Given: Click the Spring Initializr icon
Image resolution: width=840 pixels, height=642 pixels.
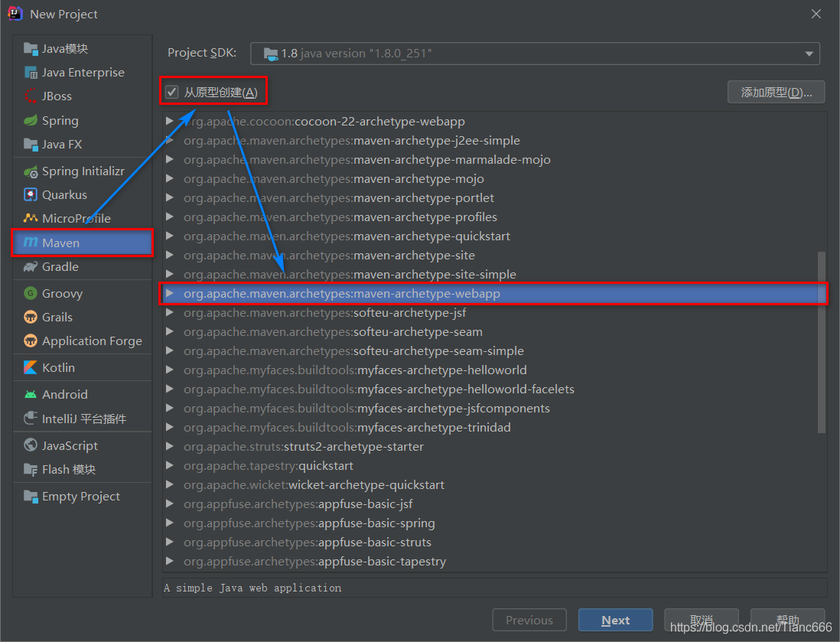Looking at the screenshot, I should (x=31, y=171).
